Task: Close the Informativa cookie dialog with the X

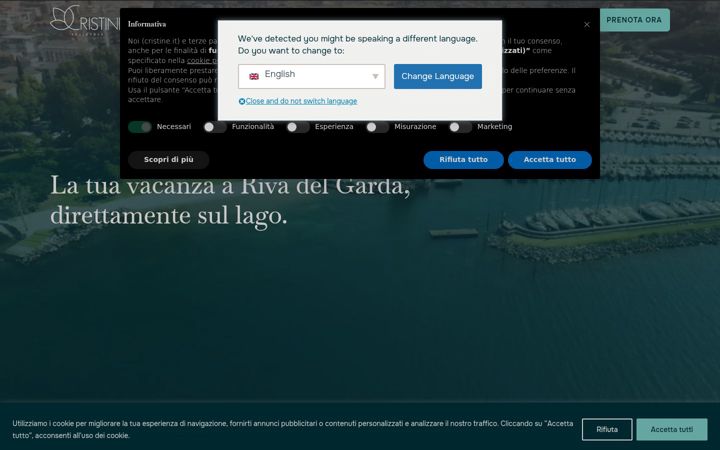Action: 586,25
